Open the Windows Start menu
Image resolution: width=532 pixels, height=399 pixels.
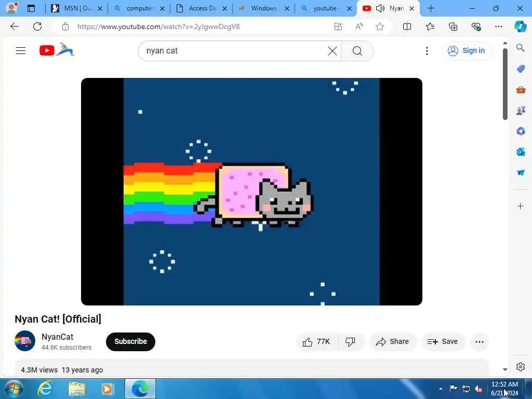(13, 389)
